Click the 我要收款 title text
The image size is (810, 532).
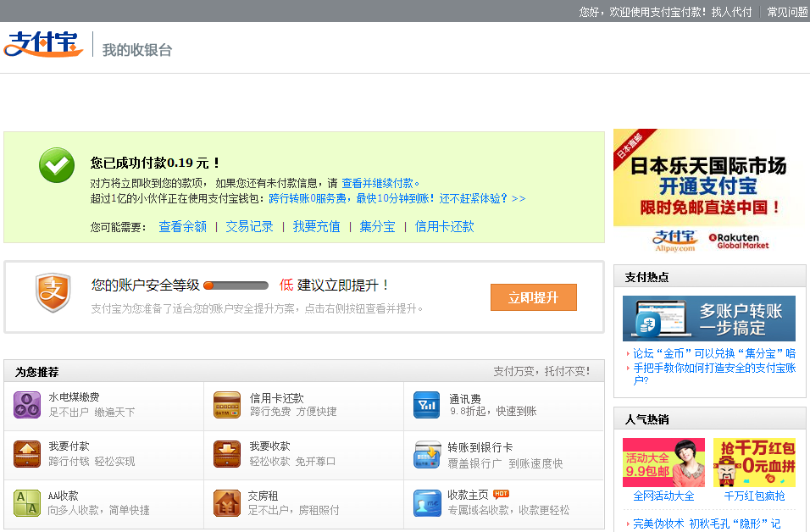[x=270, y=446]
